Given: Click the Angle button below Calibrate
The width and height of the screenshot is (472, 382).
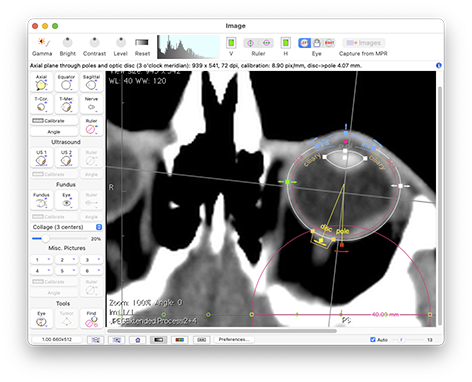Looking at the screenshot, I should pyautogui.click(x=54, y=132).
